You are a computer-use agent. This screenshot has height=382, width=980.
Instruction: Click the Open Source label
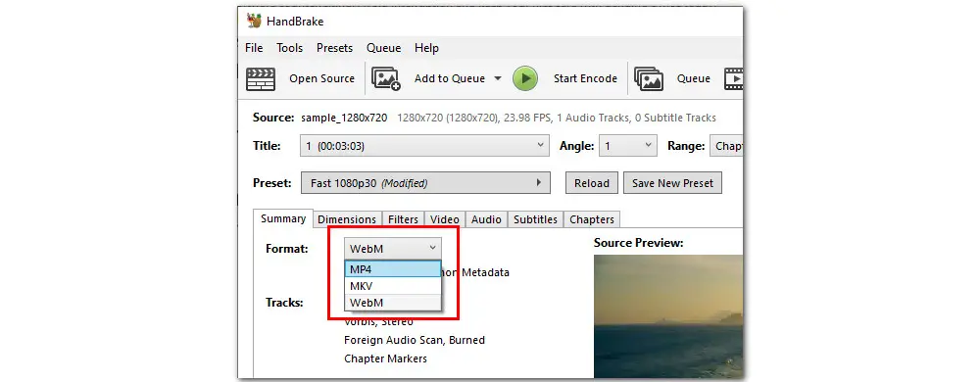(x=321, y=78)
